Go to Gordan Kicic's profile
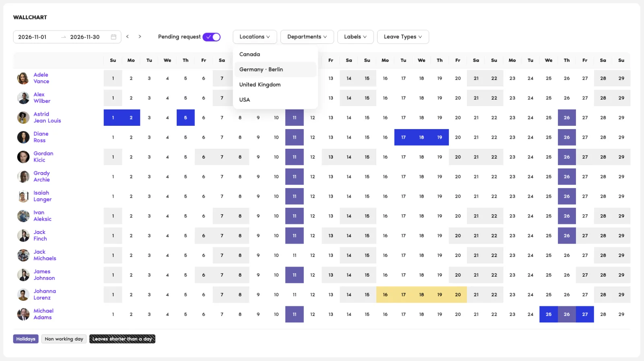The width and height of the screenshot is (644, 361). pos(43,157)
